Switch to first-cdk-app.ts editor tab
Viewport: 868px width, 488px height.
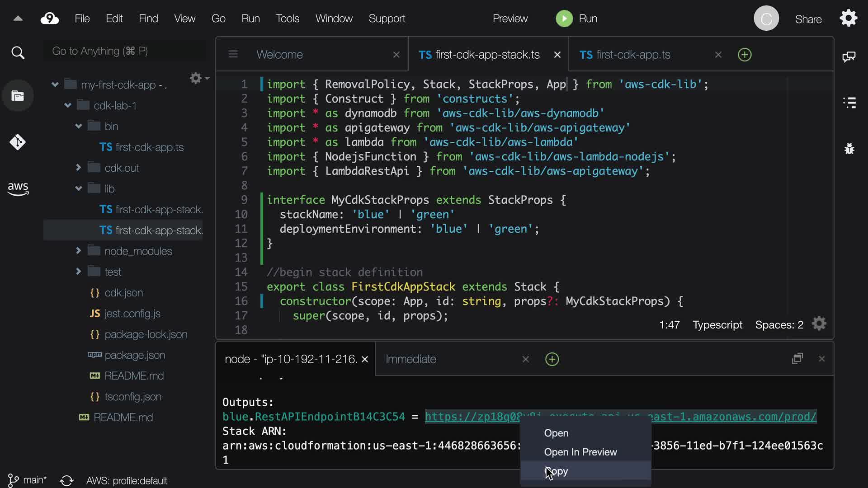point(633,55)
